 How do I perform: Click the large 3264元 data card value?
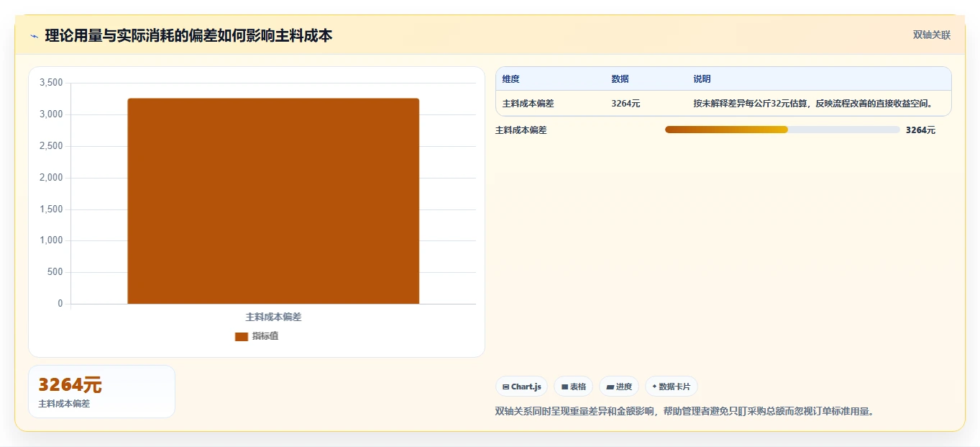coord(70,385)
